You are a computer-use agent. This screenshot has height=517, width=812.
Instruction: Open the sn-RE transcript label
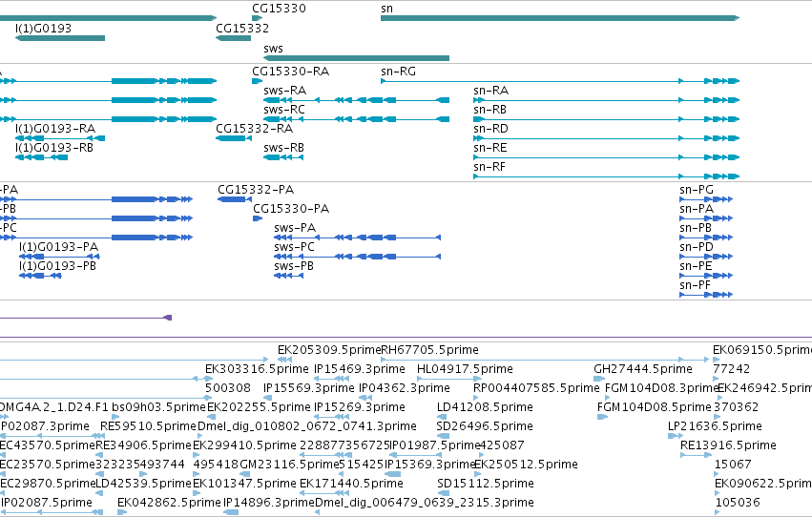coord(489,148)
